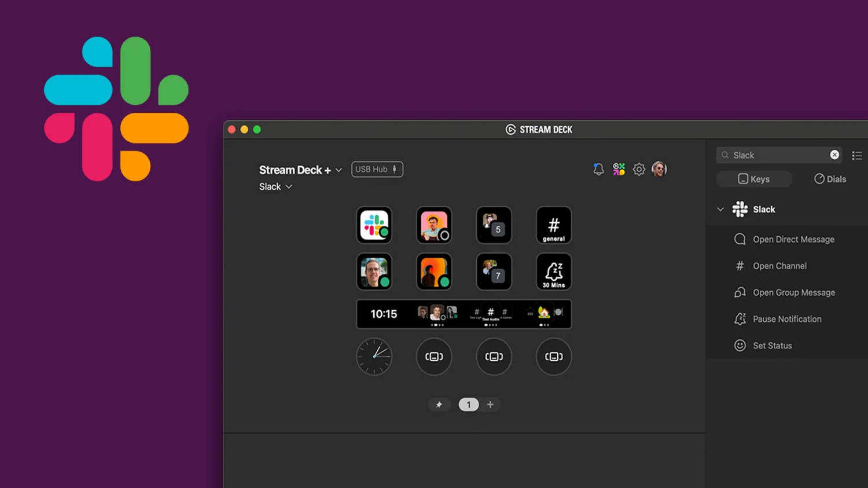Select the #general channel key

tap(554, 225)
